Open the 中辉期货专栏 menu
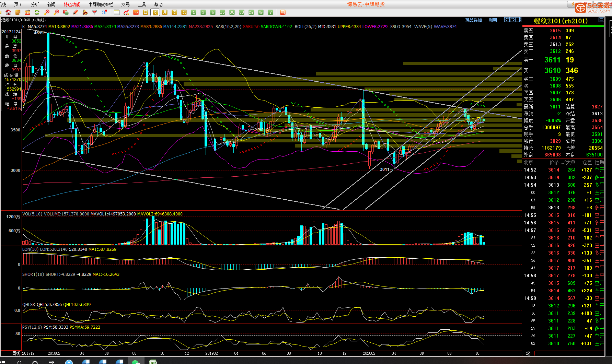The height and width of the screenshot is (364, 612). (x=101, y=4)
